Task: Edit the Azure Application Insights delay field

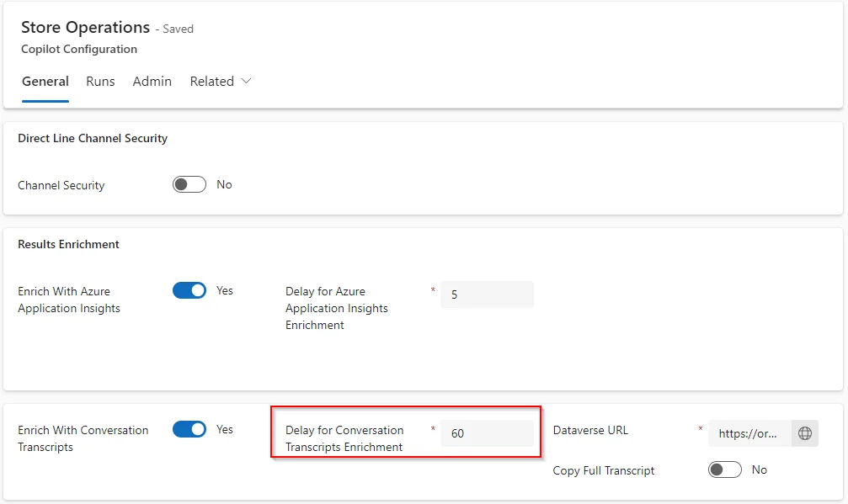Action: [487, 294]
